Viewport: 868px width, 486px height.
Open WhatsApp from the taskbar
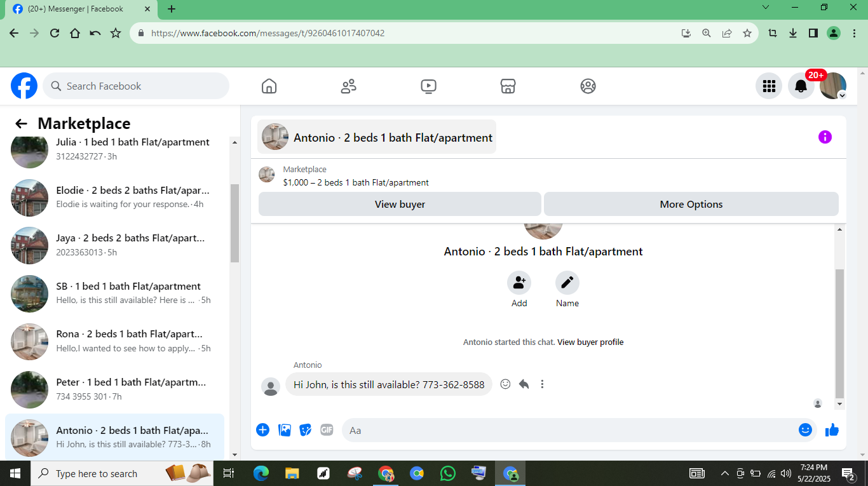click(448, 473)
